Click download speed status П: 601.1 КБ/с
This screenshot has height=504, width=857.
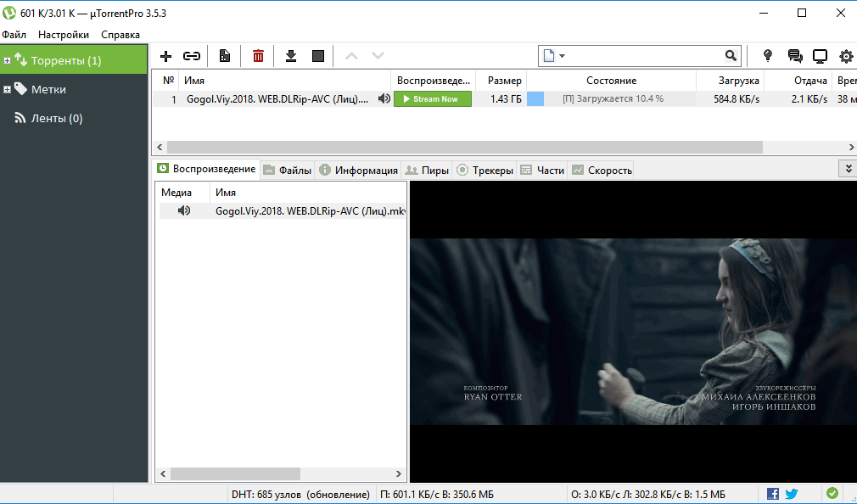tap(436, 494)
